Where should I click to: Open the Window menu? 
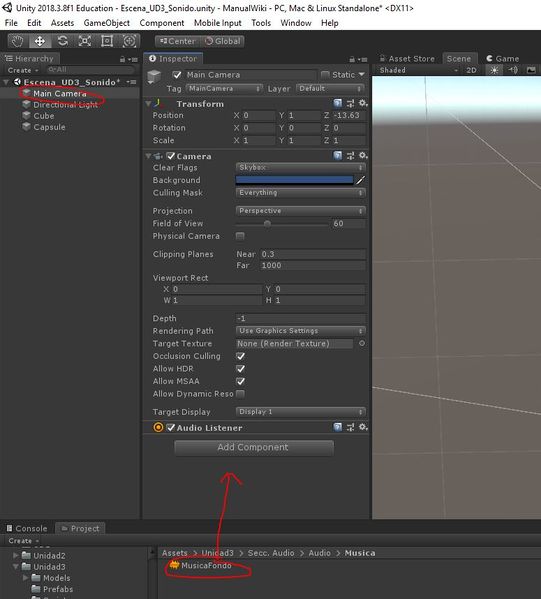point(296,23)
